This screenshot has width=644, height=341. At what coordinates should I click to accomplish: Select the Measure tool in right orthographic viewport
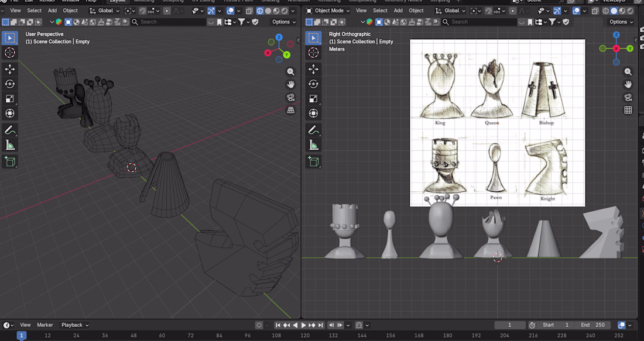point(313,145)
